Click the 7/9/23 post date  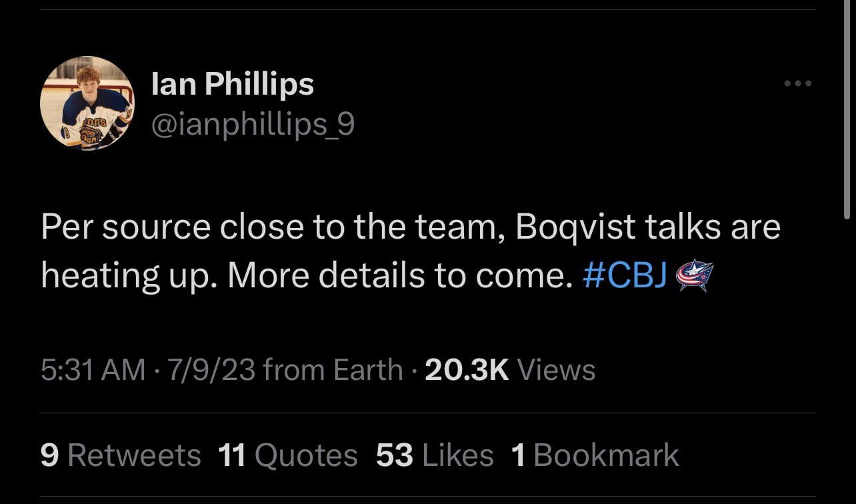point(211,369)
